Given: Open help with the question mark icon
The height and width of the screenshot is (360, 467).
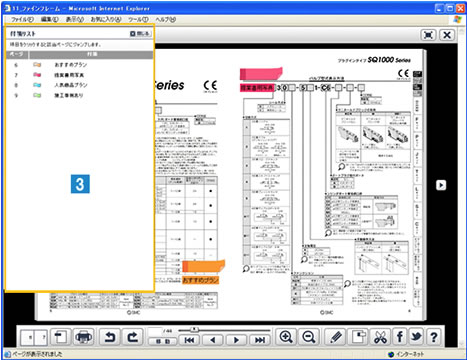Looking at the screenshot, I should (434, 337).
